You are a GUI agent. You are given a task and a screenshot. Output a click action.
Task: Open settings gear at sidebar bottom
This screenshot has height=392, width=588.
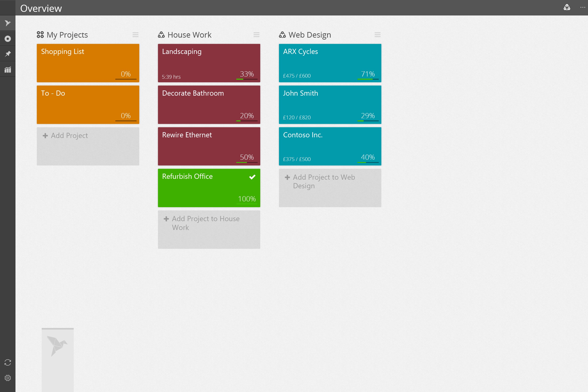pos(8,378)
